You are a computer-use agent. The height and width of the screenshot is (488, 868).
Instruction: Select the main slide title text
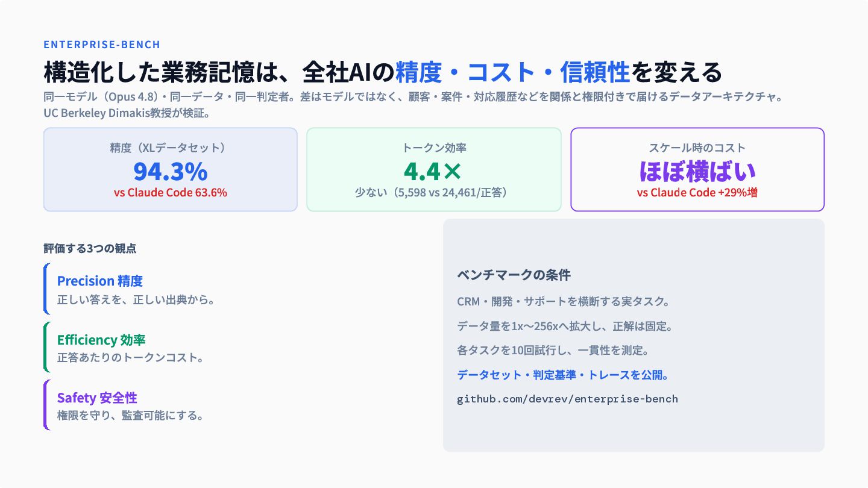[x=383, y=72]
